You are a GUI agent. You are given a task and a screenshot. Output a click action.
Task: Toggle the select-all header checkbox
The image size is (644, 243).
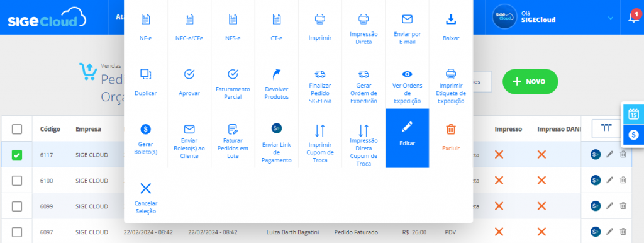pos(17,129)
